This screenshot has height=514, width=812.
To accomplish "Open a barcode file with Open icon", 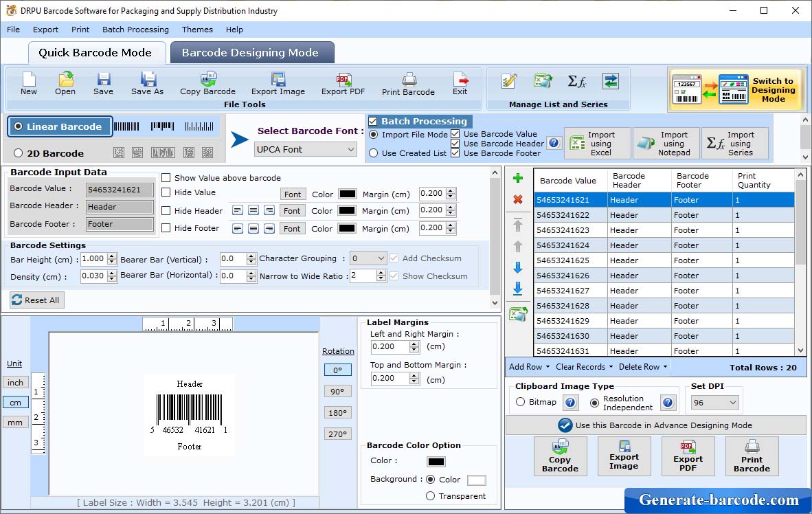I will [x=65, y=83].
